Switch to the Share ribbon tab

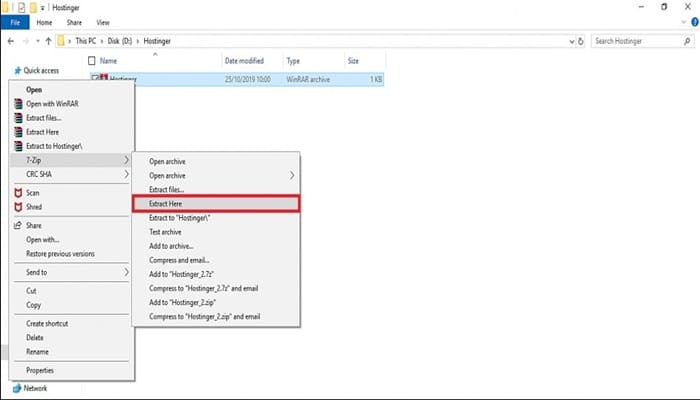[x=74, y=22]
